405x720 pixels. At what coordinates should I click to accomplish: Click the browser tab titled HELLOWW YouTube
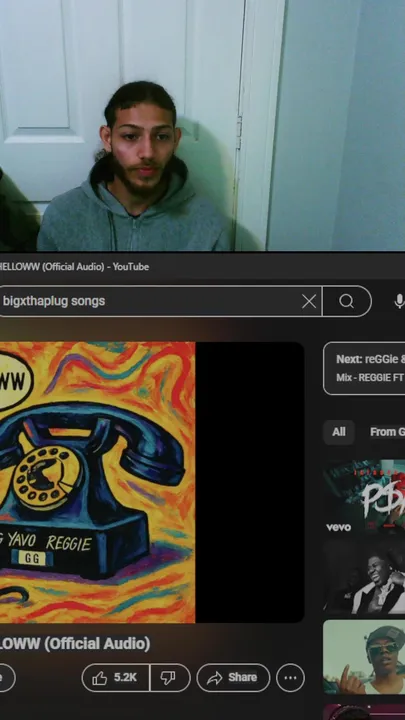[74, 267]
